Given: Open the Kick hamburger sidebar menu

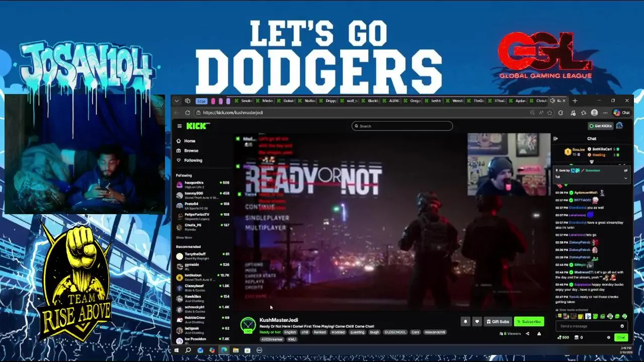Looking at the screenshot, I should [179, 126].
